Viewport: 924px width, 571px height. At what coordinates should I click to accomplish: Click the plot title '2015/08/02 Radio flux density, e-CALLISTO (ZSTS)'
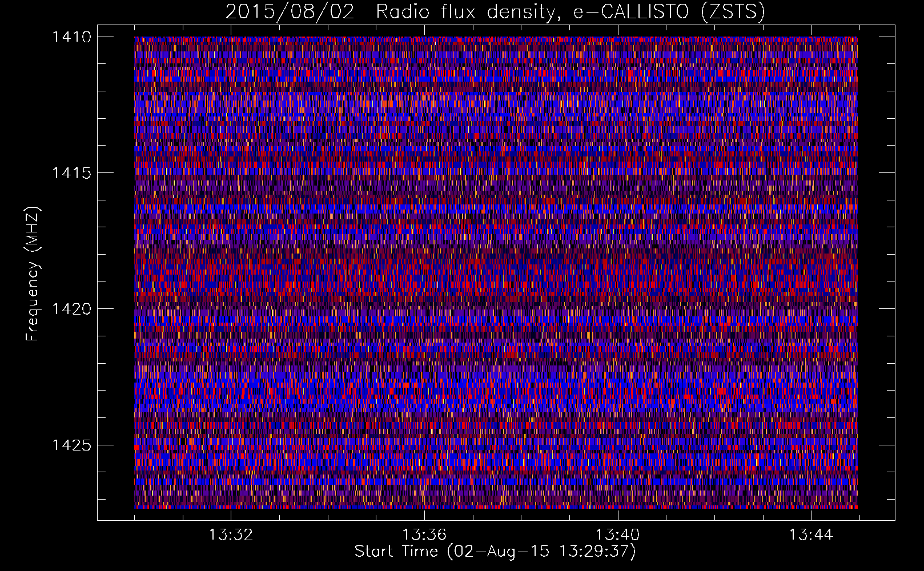pyautogui.click(x=495, y=12)
